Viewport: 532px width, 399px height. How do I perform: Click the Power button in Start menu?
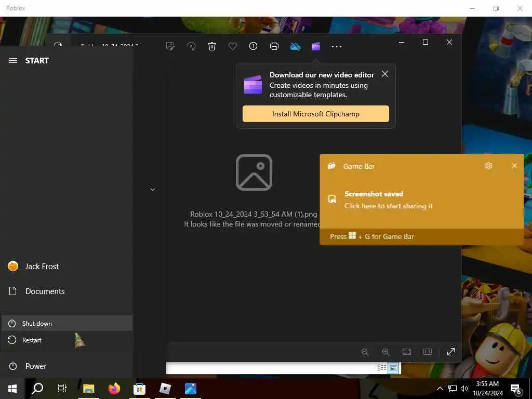click(x=66, y=366)
